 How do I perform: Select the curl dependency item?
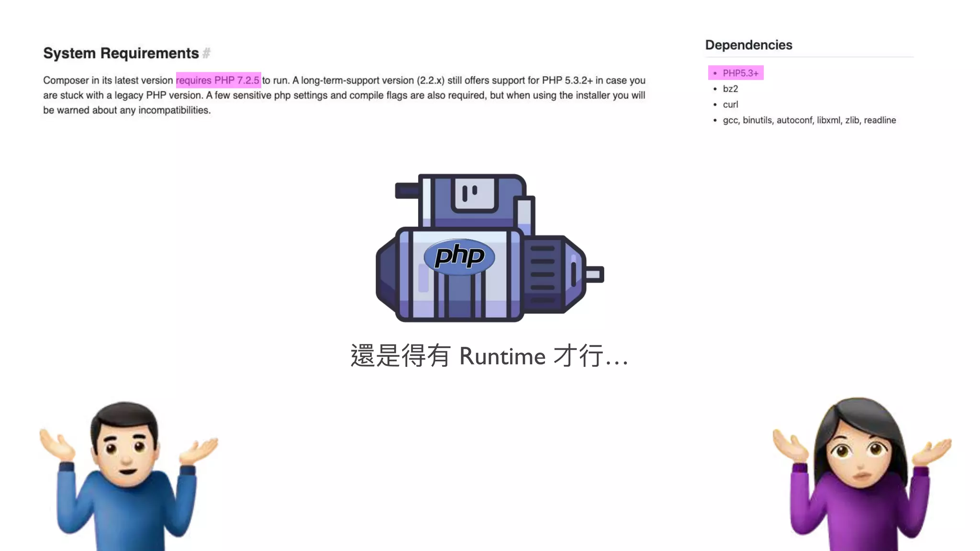[730, 105]
